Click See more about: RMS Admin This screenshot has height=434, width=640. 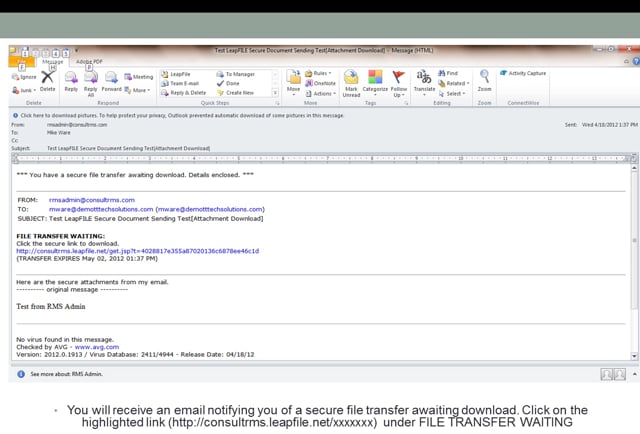[x=67, y=374]
